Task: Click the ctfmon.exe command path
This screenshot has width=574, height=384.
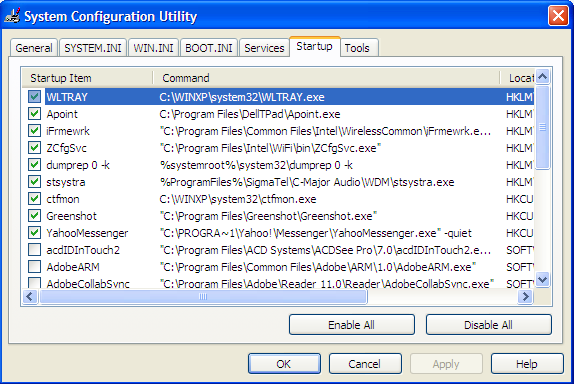Action: pos(238,199)
